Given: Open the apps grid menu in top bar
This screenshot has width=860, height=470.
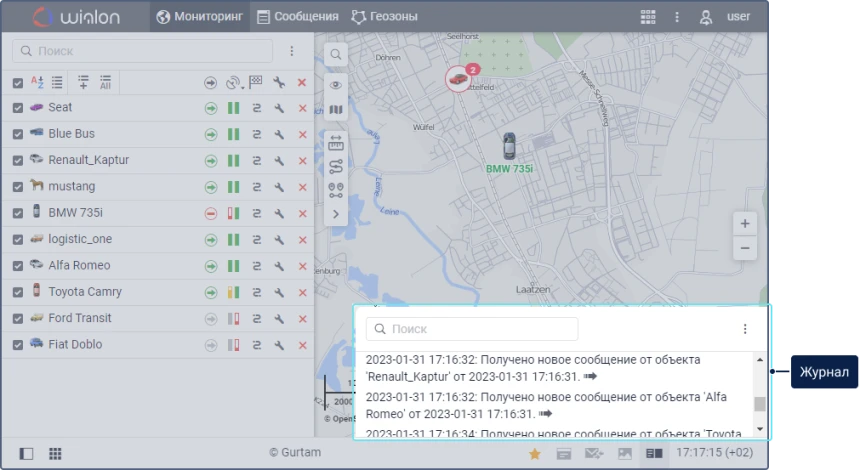Looking at the screenshot, I should pos(648,17).
